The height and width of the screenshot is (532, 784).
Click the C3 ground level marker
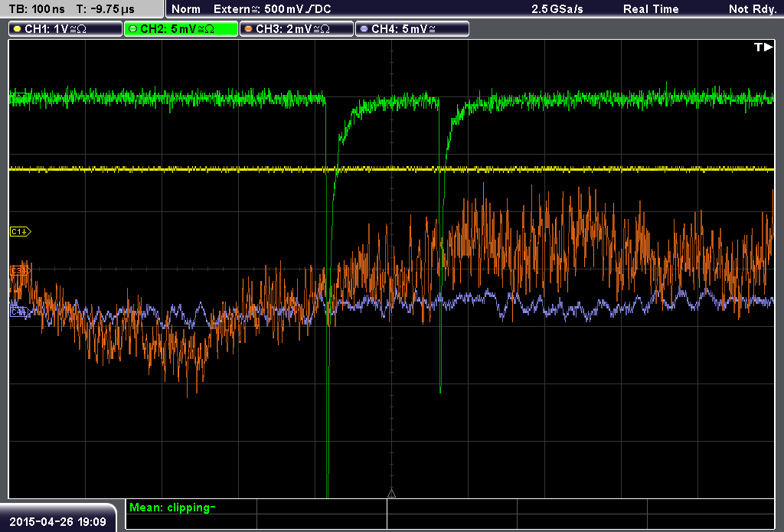pyautogui.click(x=21, y=270)
